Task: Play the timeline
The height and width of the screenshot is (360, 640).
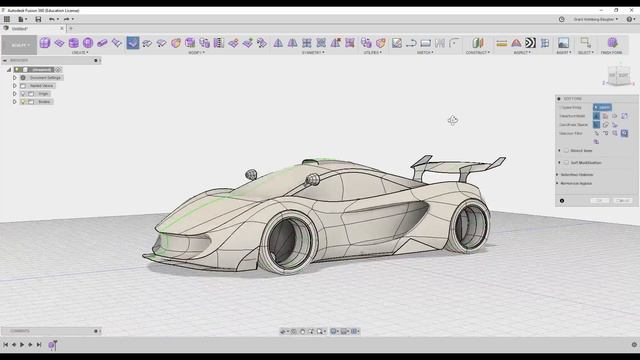Action: click(x=22, y=345)
